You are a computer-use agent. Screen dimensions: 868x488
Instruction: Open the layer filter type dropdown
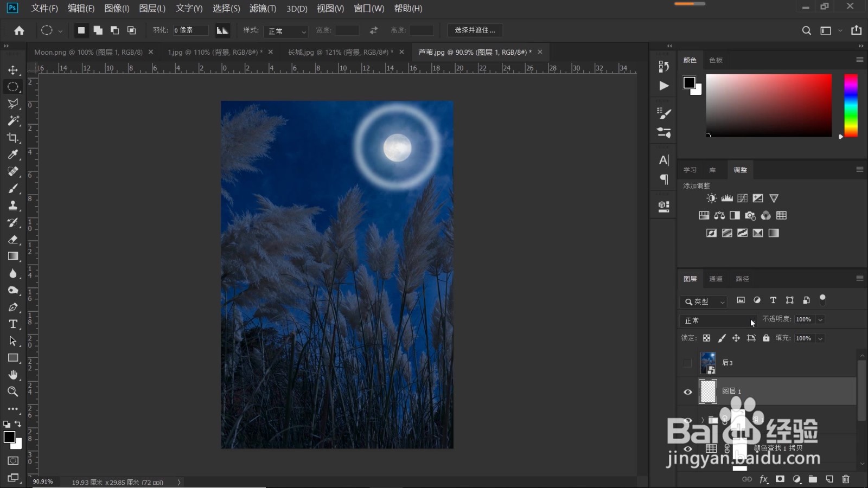click(x=704, y=301)
